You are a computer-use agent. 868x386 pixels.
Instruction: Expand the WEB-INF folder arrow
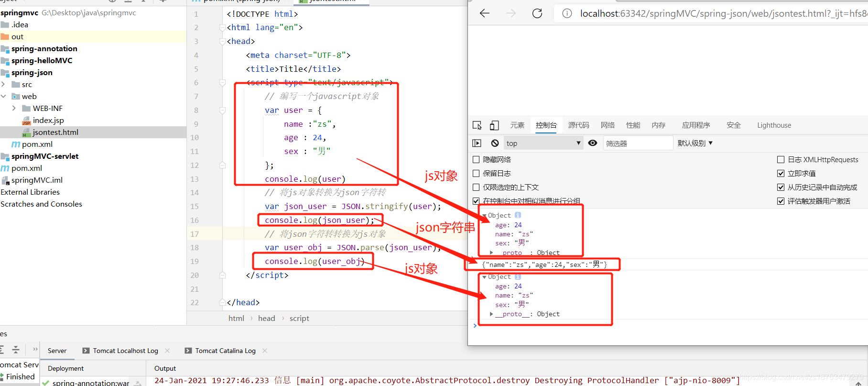click(x=14, y=108)
